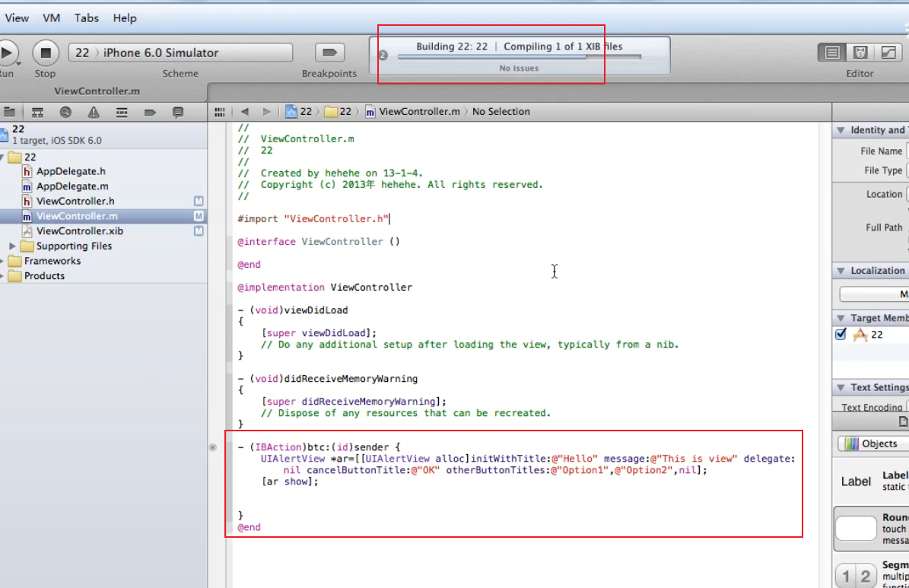Screen dimensions: 909x588
Task: Click the btc: action connection circle in gutter
Action: click(x=213, y=447)
